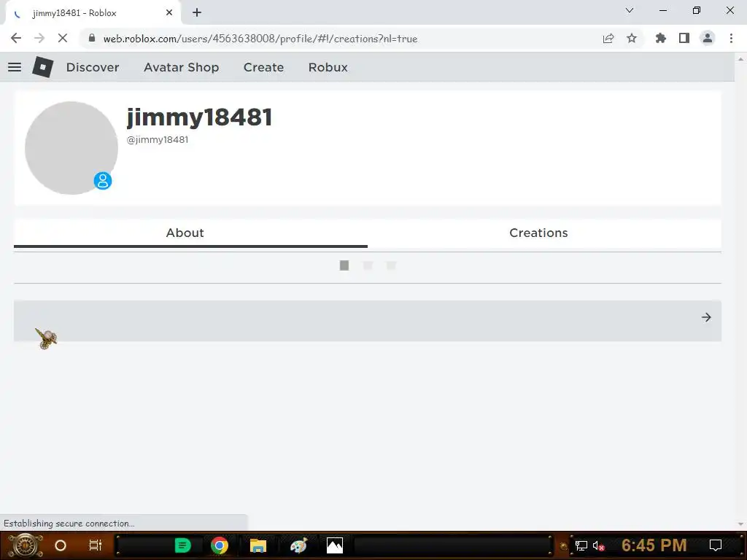Image resolution: width=747 pixels, height=560 pixels.
Task: Open the Chrome profile avatar button
Action: 708,38
